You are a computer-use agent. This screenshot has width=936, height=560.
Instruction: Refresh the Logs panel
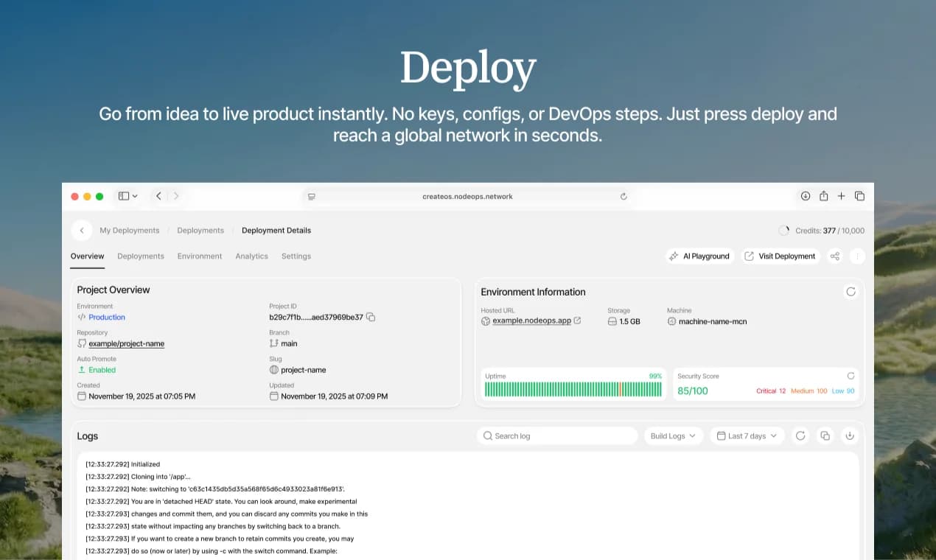pos(800,435)
